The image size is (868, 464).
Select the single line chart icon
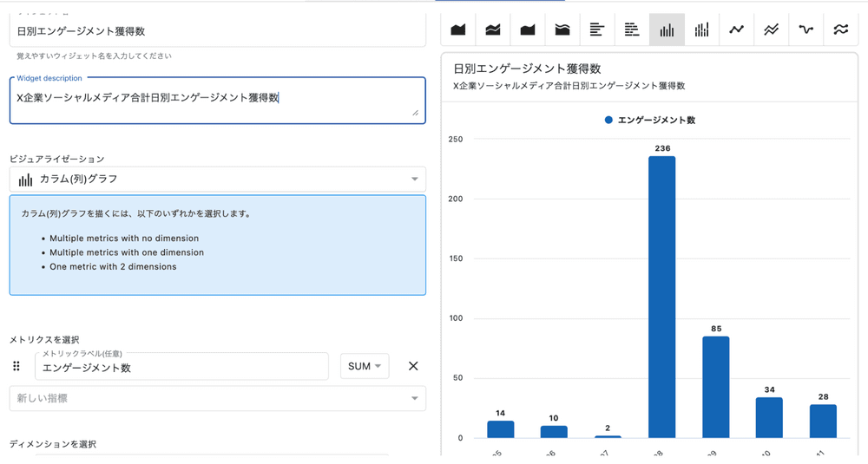coord(736,29)
